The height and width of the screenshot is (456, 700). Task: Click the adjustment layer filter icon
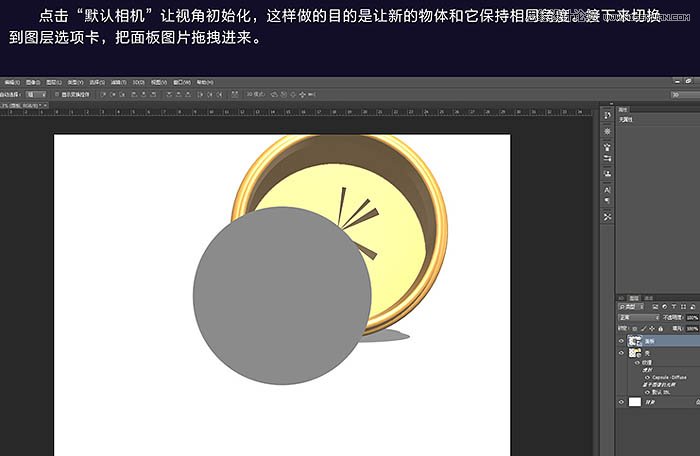[x=665, y=307]
